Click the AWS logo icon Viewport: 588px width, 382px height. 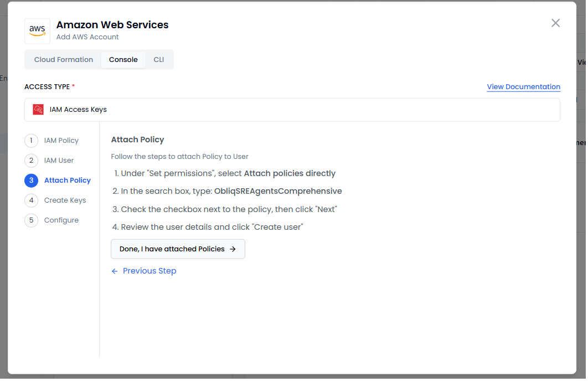37,31
